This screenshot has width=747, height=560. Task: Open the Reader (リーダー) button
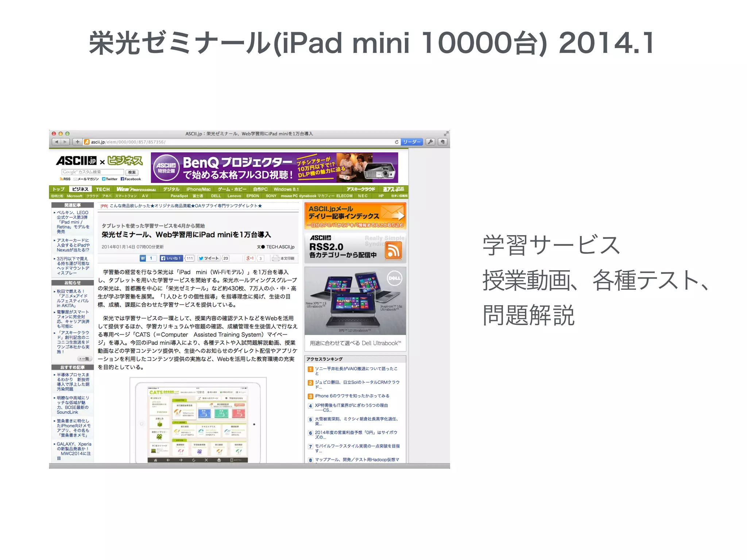(412, 142)
